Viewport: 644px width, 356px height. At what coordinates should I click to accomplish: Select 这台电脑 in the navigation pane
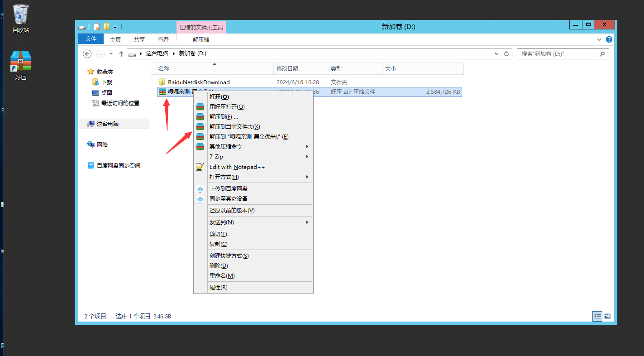pos(114,124)
